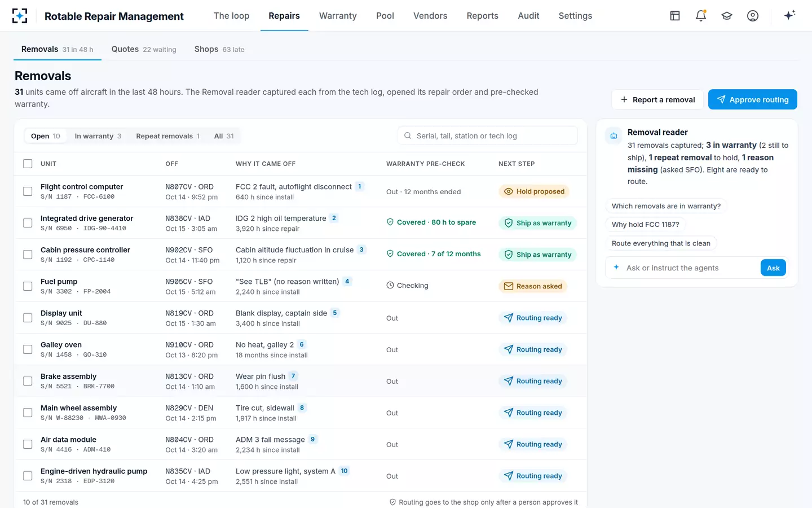Click the Report a removal button
Screen dimensions: 812x508
click(658, 99)
